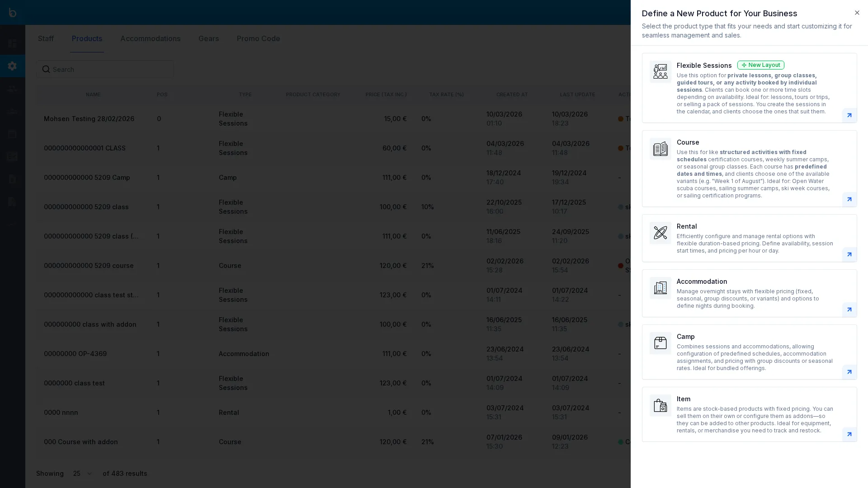Image resolution: width=868 pixels, height=488 pixels.
Task: Select the Flexible Sessions product type icon
Action: point(660,71)
